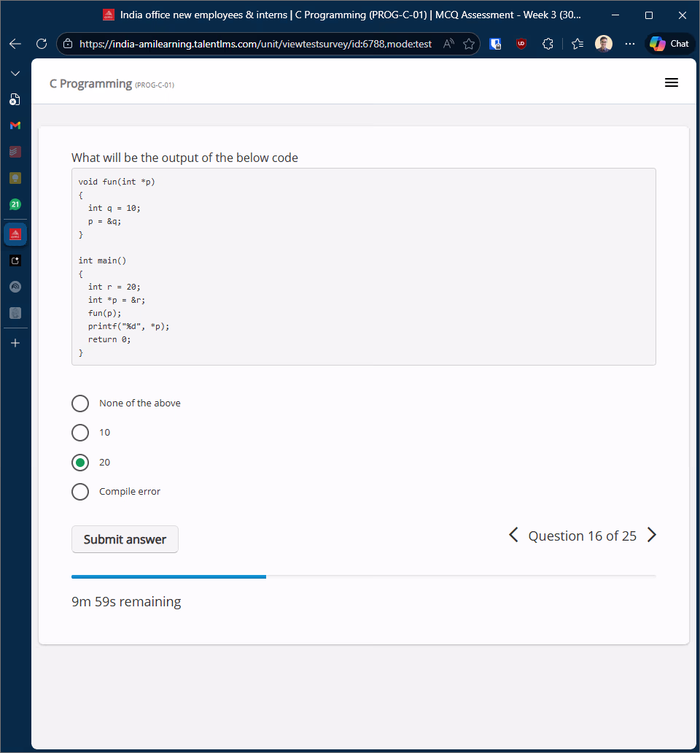The image size is (700, 753).
Task: Select the "Compile error" radio button
Action: [x=80, y=492]
